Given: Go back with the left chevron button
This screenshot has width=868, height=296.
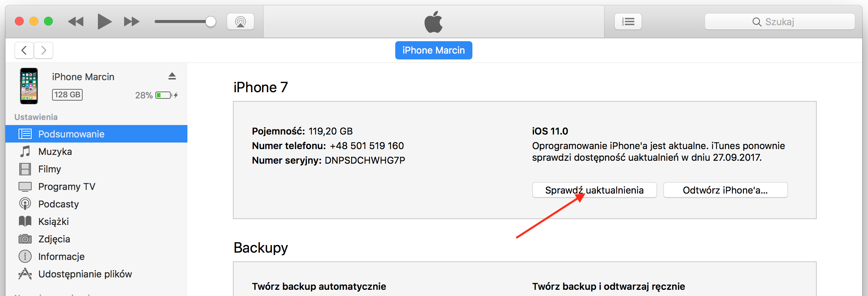Looking at the screenshot, I should coord(24,50).
